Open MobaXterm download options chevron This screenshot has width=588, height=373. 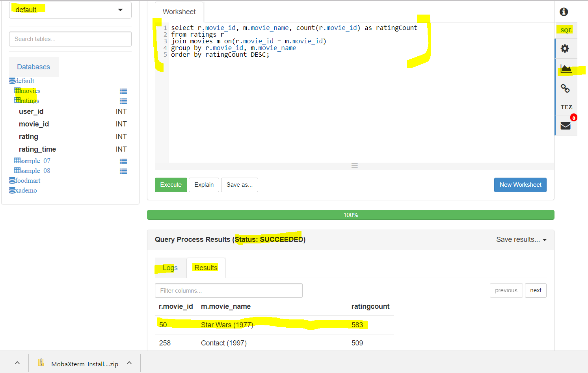tap(129, 363)
